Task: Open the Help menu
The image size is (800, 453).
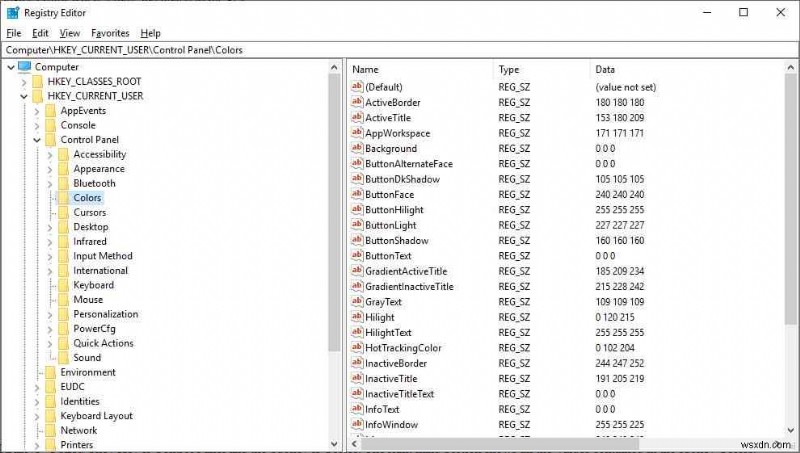Action: [151, 33]
